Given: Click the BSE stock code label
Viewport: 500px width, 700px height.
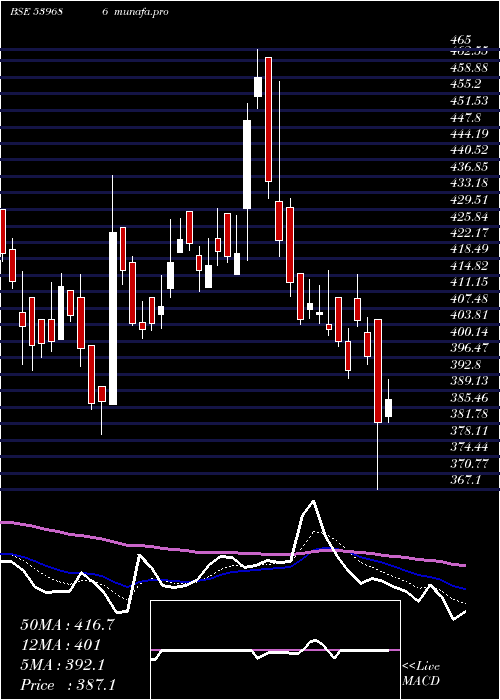Looking at the screenshot, I should pos(36,12).
